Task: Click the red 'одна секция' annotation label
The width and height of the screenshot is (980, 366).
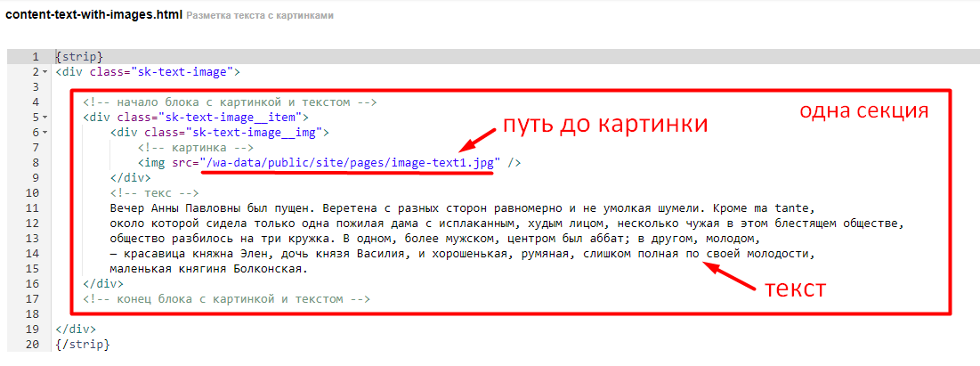Action: [x=863, y=111]
